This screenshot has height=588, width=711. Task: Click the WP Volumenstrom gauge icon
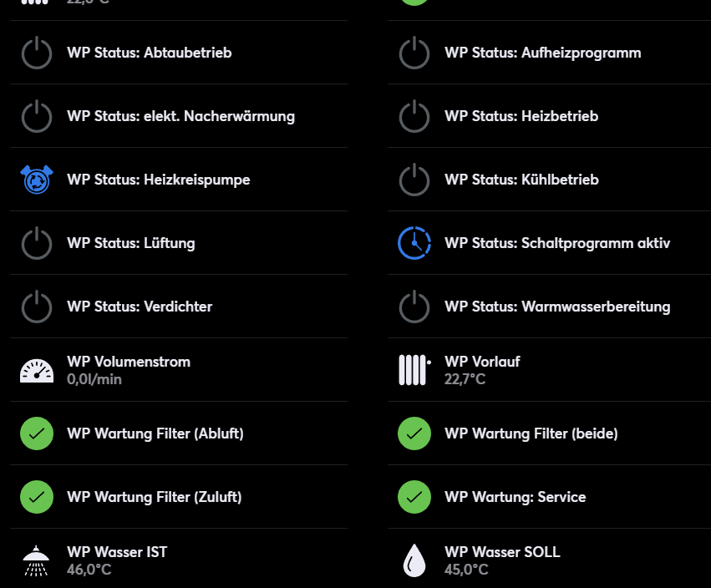(36, 370)
